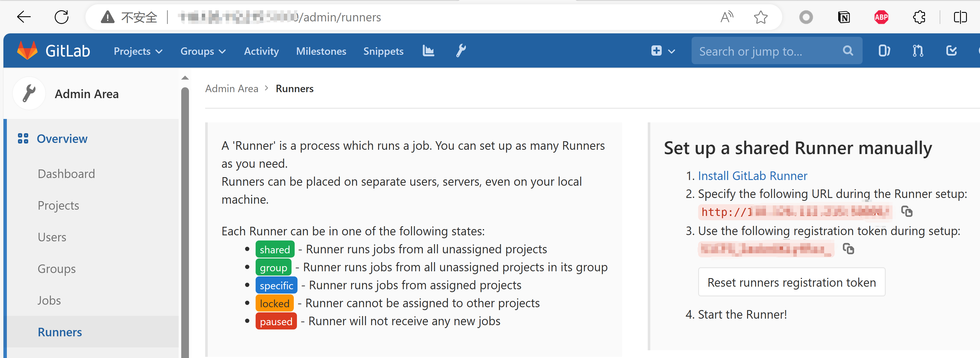Viewport: 980px width, 358px height.
Task: Open instance statistics chart icon
Action: pos(428,51)
